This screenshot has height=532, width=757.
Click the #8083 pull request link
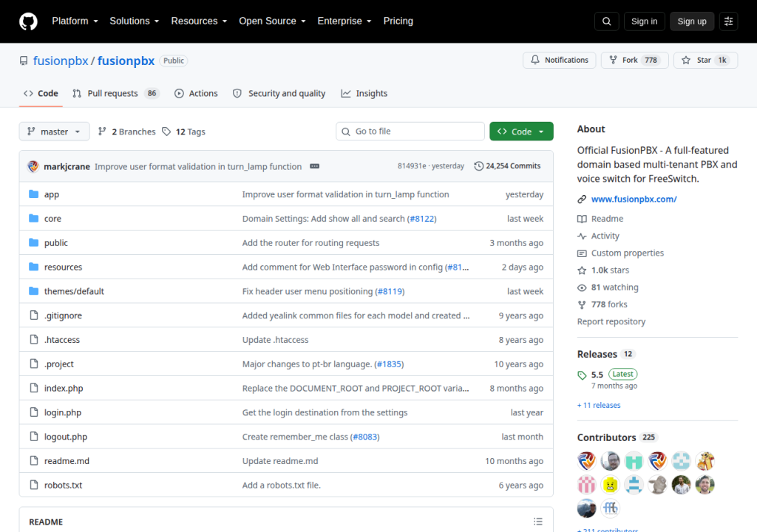[365, 437]
